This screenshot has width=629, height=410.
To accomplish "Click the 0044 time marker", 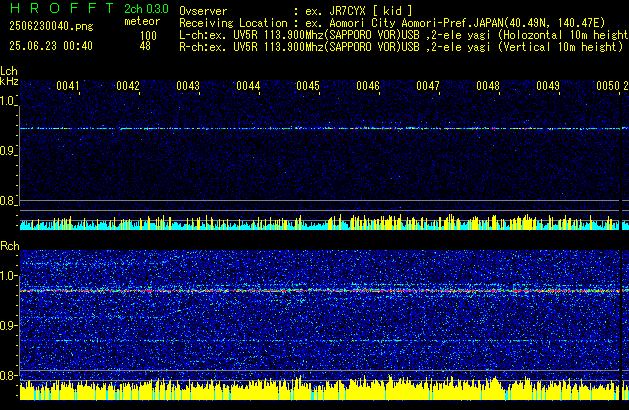I will [x=248, y=86].
